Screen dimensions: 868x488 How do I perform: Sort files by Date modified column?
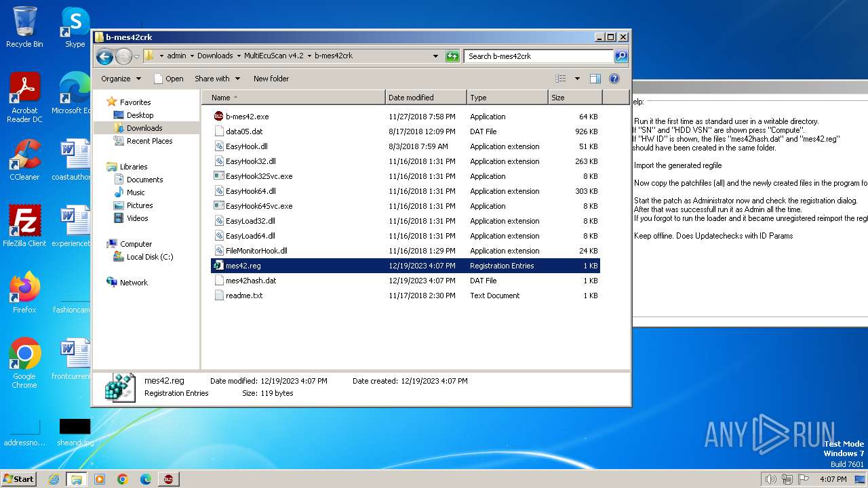(x=426, y=98)
